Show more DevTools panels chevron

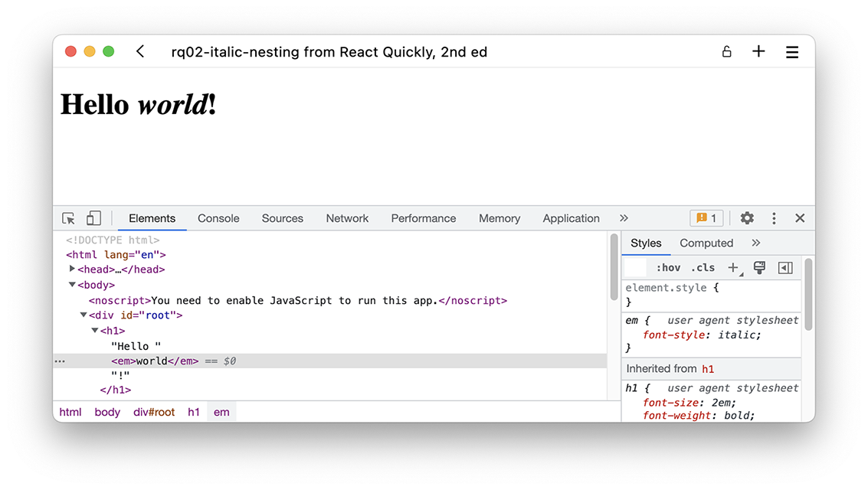pyautogui.click(x=624, y=218)
